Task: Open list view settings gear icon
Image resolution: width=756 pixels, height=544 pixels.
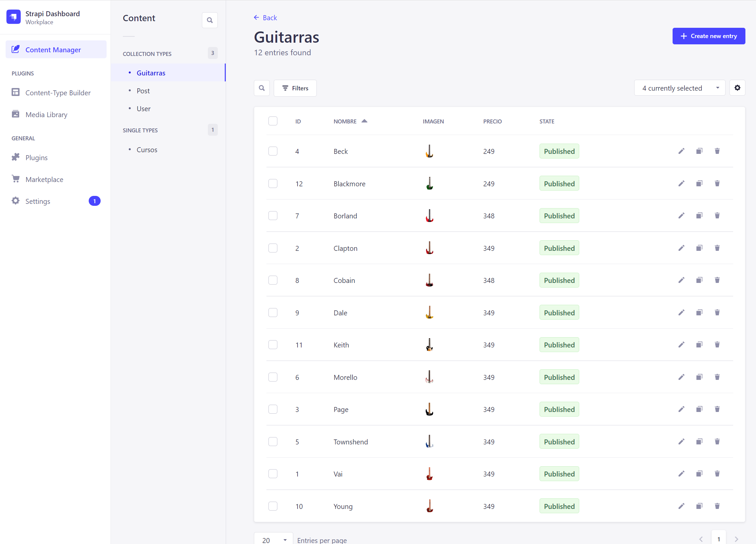Action: 737,88
